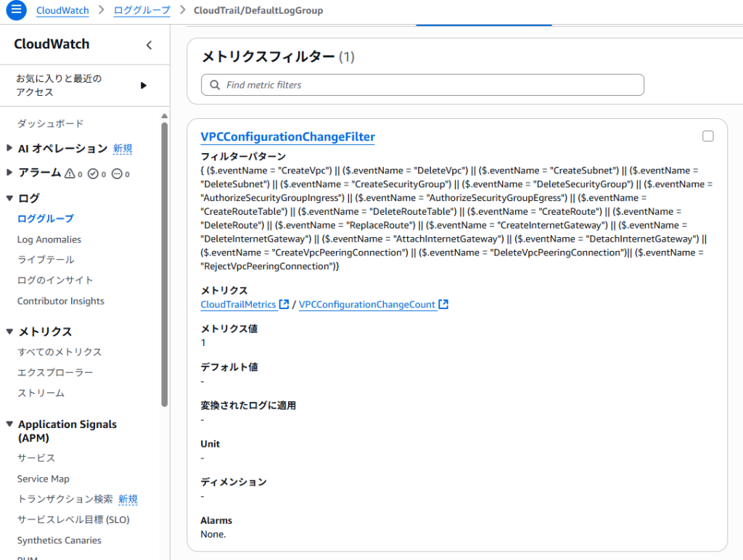Image resolution: width=743 pixels, height=560 pixels.
Task: Collapse the CloudWatch sidebar panel
Action: pos(149,45)
